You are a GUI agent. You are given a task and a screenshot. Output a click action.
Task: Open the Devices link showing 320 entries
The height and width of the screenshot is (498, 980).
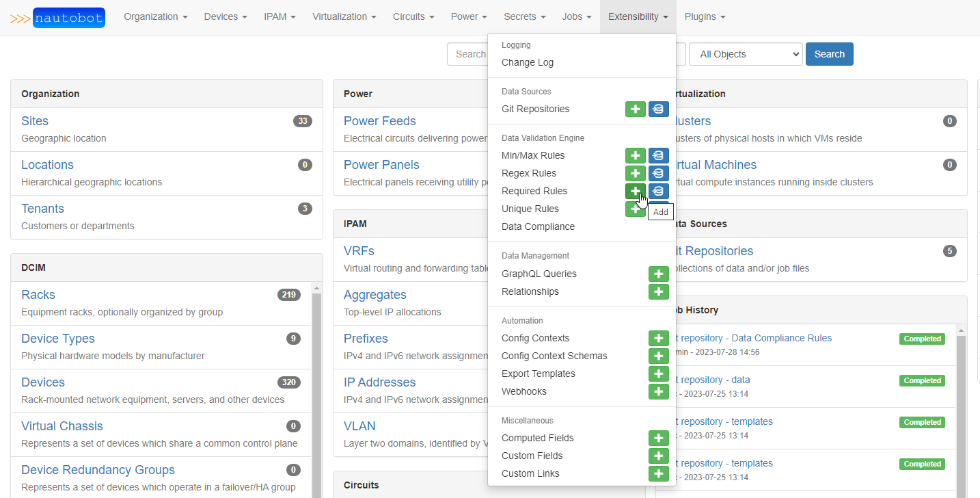[42, 382]
